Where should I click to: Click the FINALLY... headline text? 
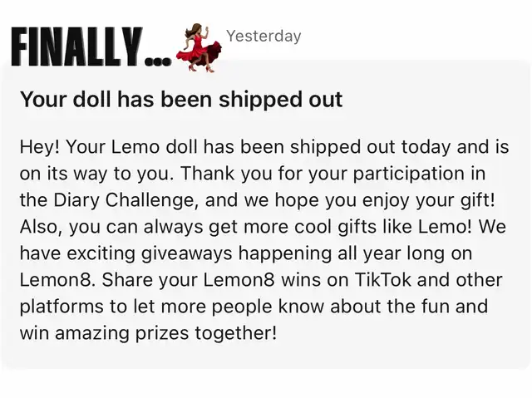pyautogui.click(x=91, y=47)
